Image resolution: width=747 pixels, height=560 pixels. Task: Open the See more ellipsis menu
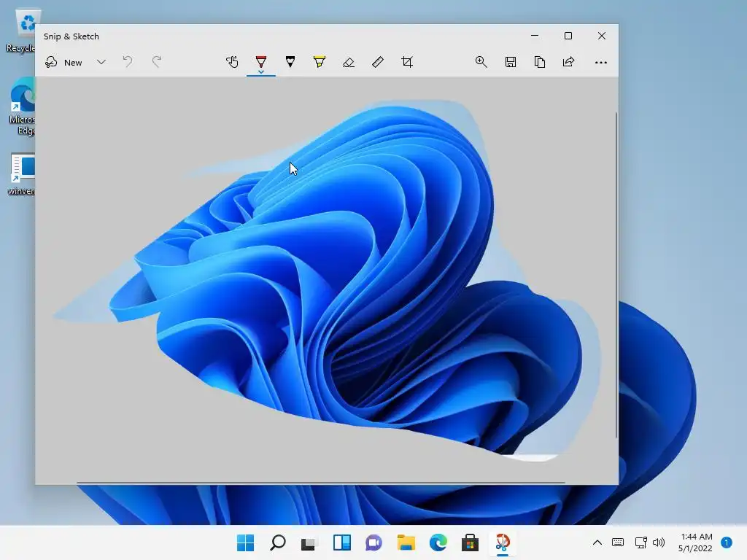pos(601,63)
